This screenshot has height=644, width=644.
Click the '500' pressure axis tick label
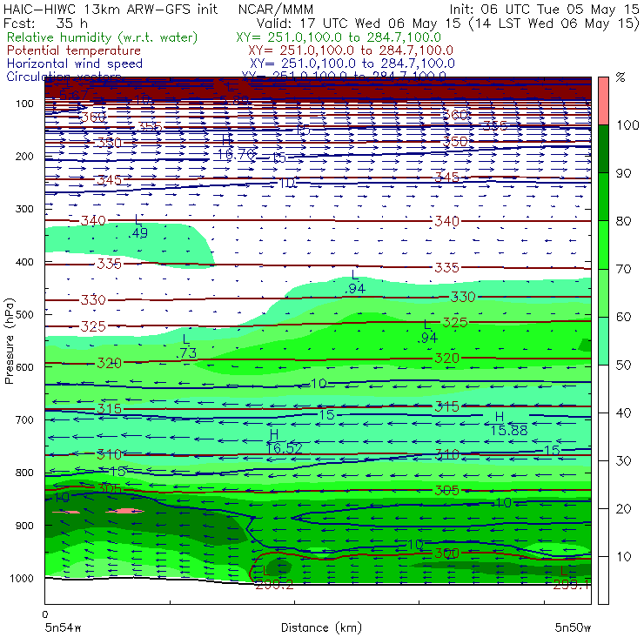click(x=24, y=314)
